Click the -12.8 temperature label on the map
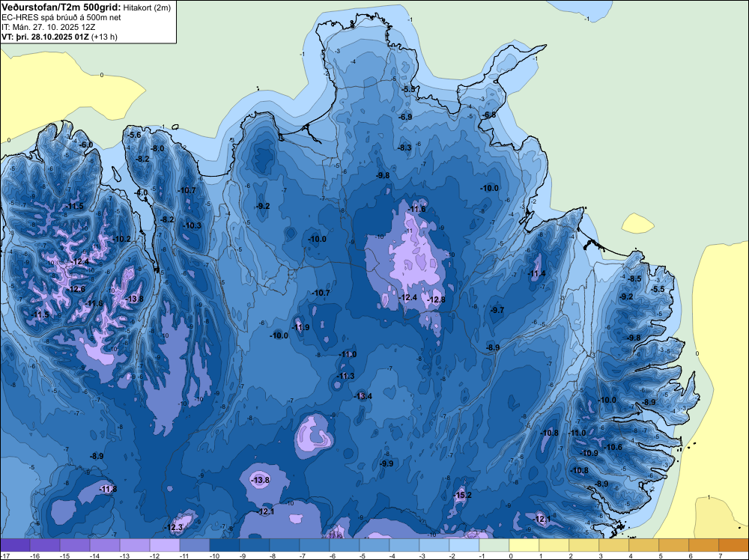Screen dimensions: 749x560 (x=436, y=299)
